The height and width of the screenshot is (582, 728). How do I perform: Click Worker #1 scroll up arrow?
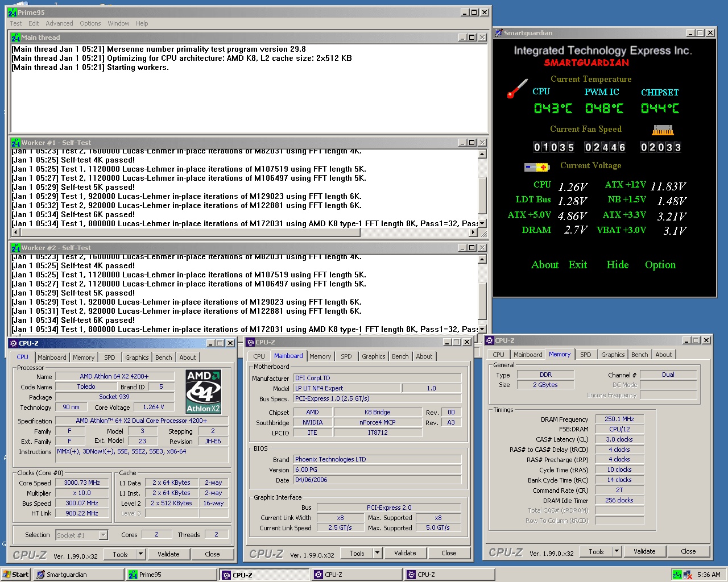(x=482, y=154)
